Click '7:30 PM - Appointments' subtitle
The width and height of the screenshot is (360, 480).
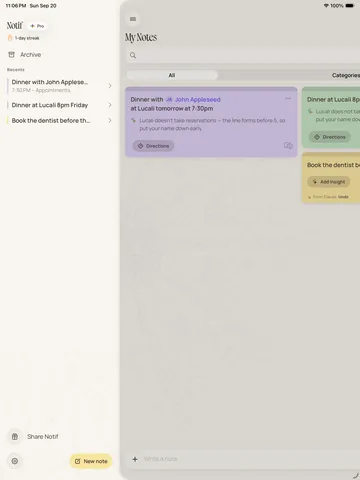coord(41,90)
